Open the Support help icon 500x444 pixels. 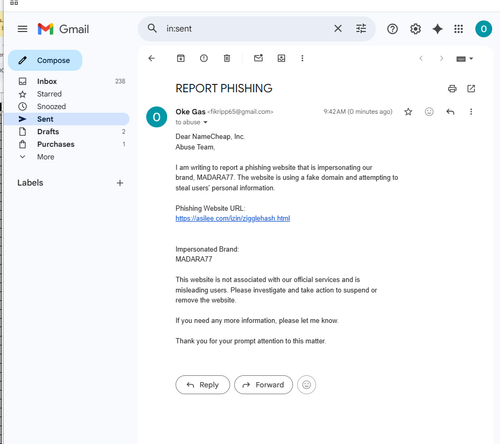coord(392,29)
